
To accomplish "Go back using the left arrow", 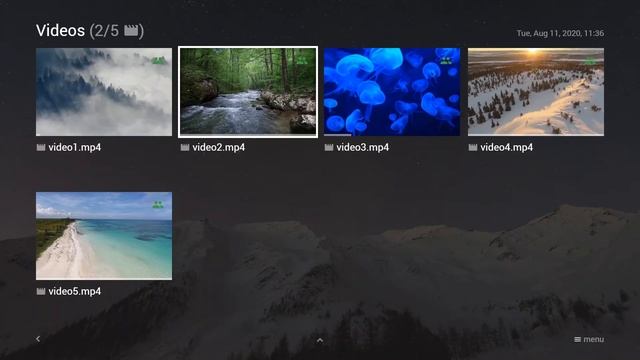I will pyautogui.click(x=38, y=339).
